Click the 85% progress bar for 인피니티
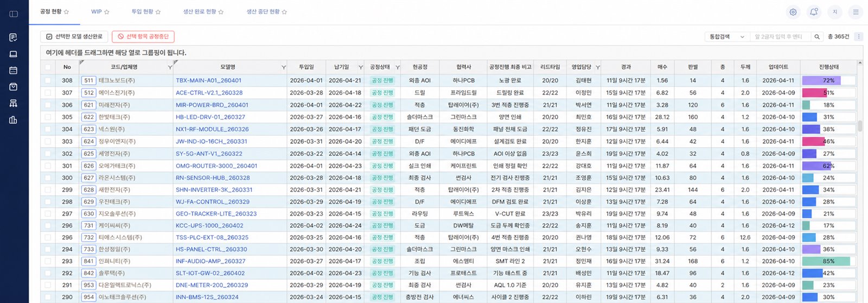The height and width of the screenshot is (303, 868). (828, 261)
